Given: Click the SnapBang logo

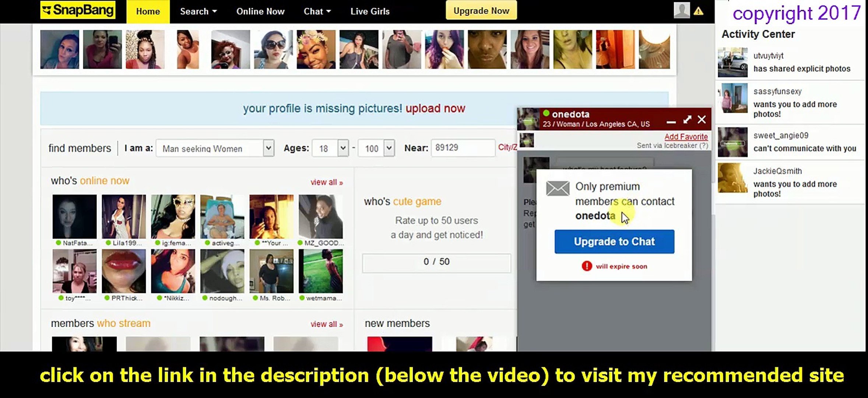Looking at the screenshot, I should 78,10.
